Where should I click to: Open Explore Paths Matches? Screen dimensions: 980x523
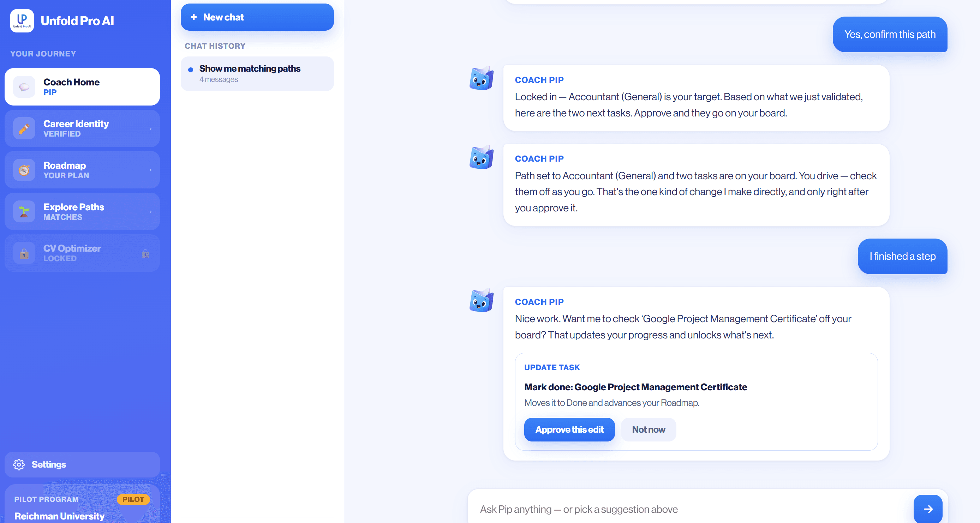(82, 211)
